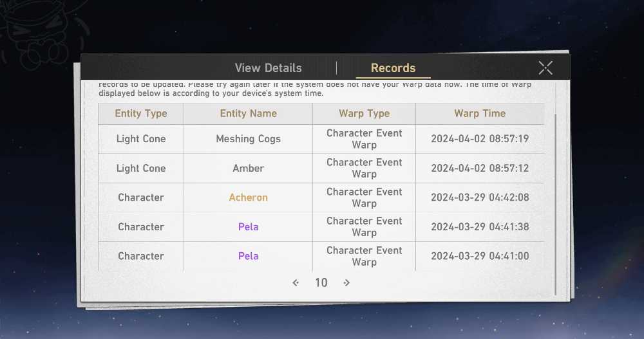This screenshot has width=644, height=339.
Task: Click warp time 2024-03-29 04:42:08
Action: [480, 197]
